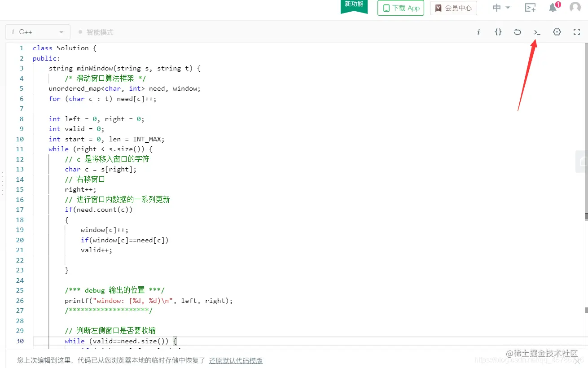
Task: Reset code with the undo arrow icon
Action: (x=518, y=32)
